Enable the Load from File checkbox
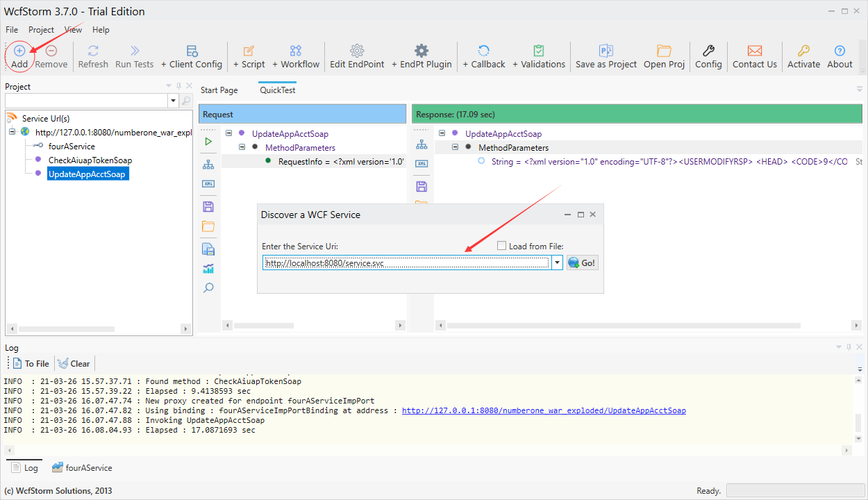The height and width of the screenshot is (500, 868). tap(501, 244)
